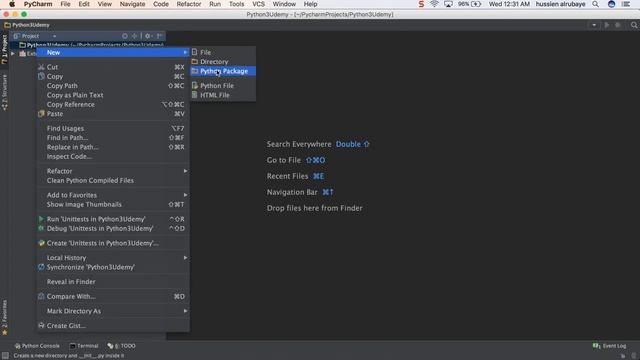The image size is (640, 360).
Task: Click hide Project panel icon
Action: 160,36
